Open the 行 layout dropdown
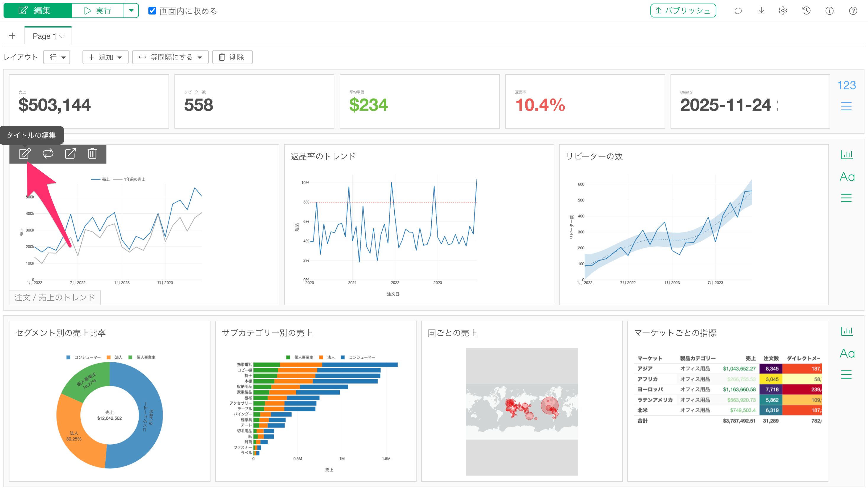 click(x=57, y=57)
